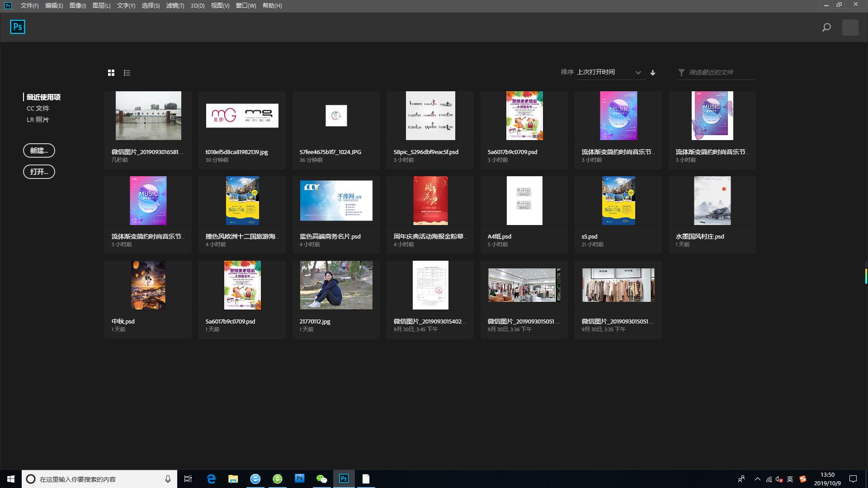Open the 水墨国风村庄.psd thumbnail

point(712,201)
